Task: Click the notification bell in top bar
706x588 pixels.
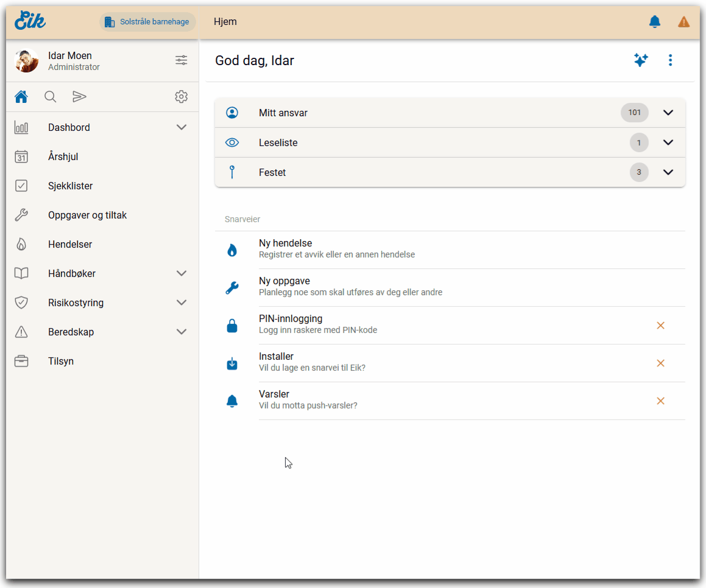Action: pos(655,22)
